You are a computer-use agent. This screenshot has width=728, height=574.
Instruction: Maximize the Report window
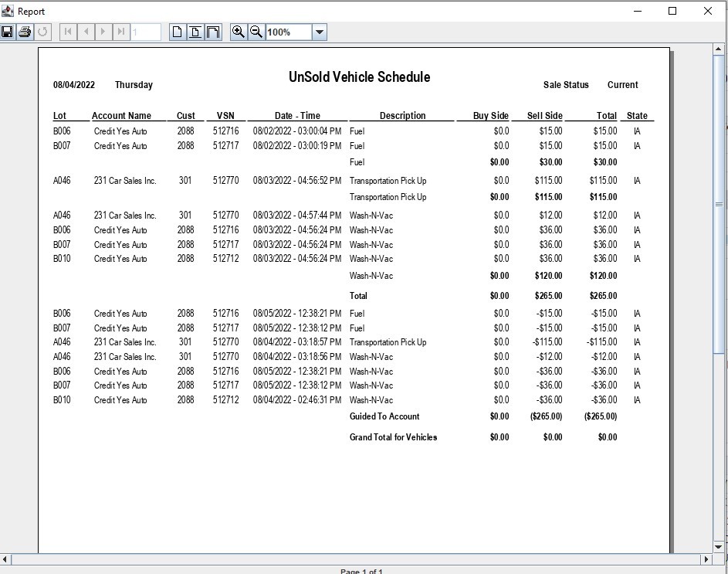(672, 11)
